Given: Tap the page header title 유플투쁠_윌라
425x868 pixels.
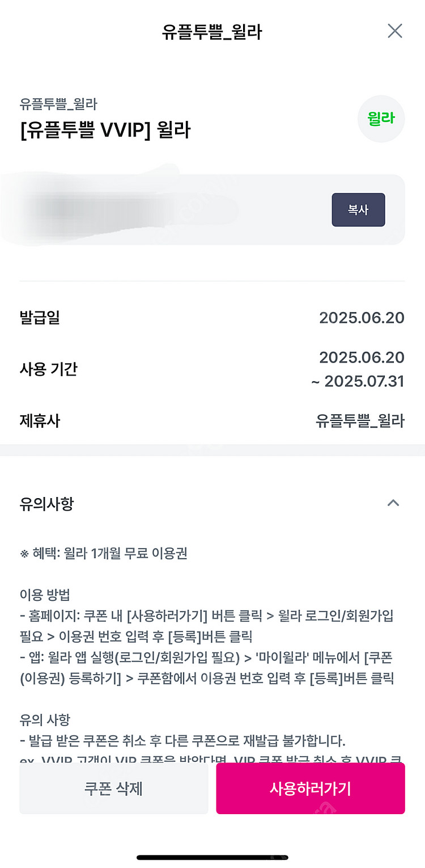Looking at the screenshot, I should point(212,32).
